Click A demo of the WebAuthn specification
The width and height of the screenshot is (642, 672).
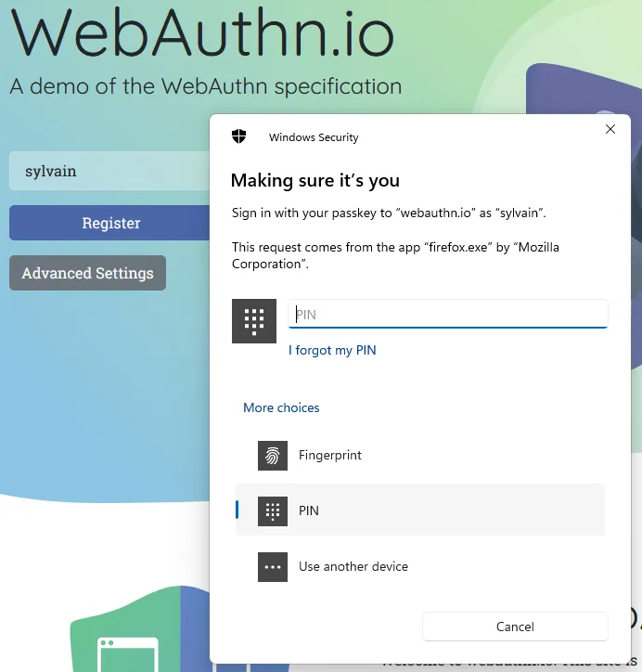tap(206, 87)
